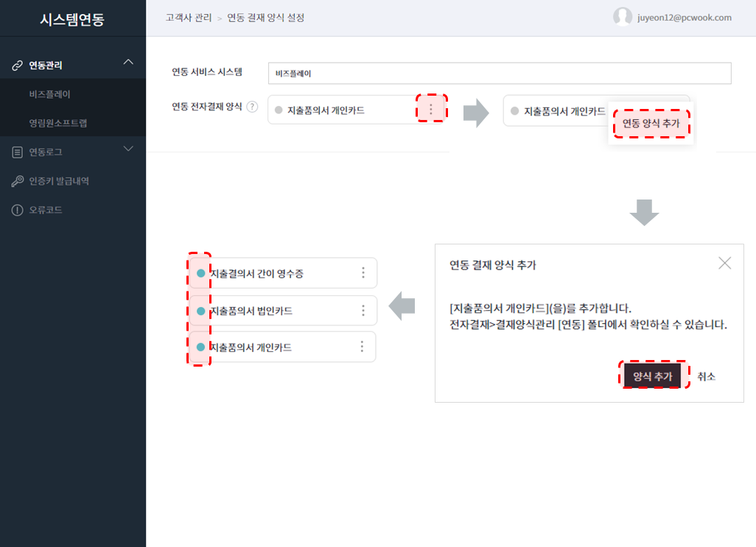Click the 취소 cancel button

pos(706,376)
